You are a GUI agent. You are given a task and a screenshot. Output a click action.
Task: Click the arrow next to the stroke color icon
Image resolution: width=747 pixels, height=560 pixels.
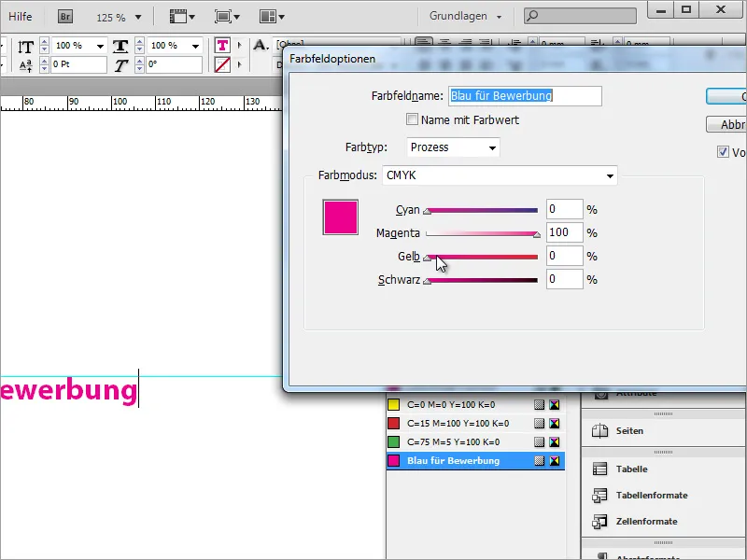[x=240, y=64]
